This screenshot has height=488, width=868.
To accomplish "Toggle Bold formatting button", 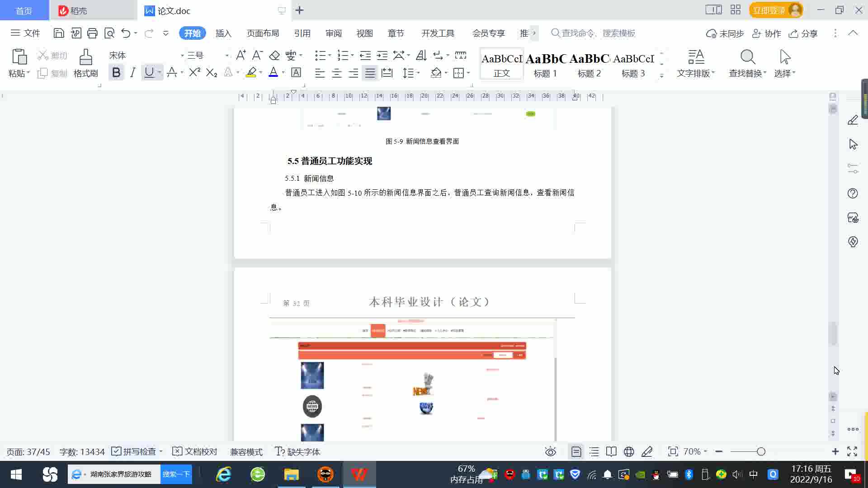I will (116, 72).
